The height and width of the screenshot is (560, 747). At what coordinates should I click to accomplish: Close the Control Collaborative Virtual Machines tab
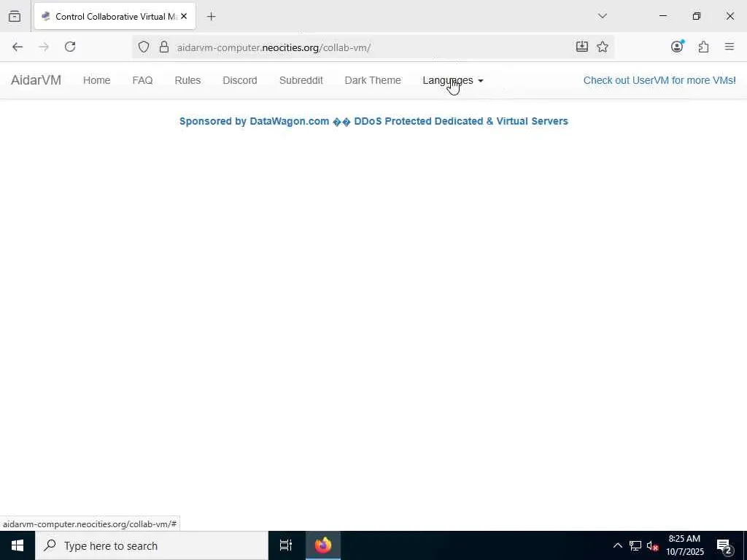(184, 16)
